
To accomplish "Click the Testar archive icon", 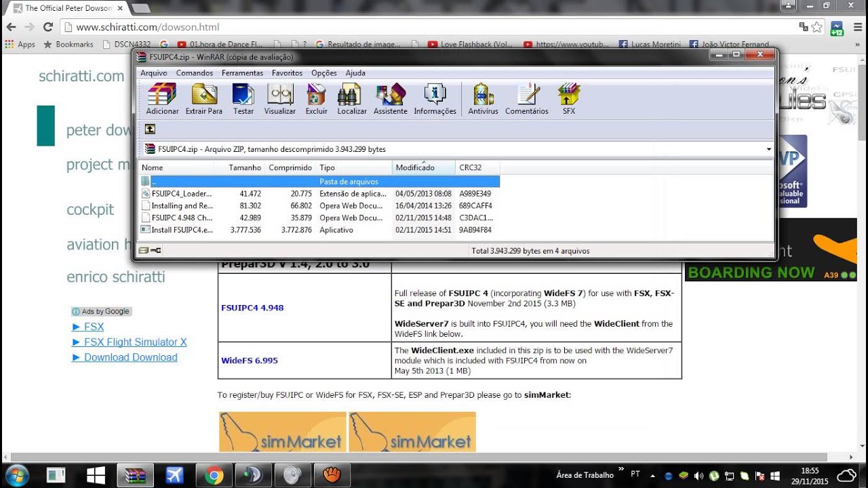I will click(x=243, y=99).
